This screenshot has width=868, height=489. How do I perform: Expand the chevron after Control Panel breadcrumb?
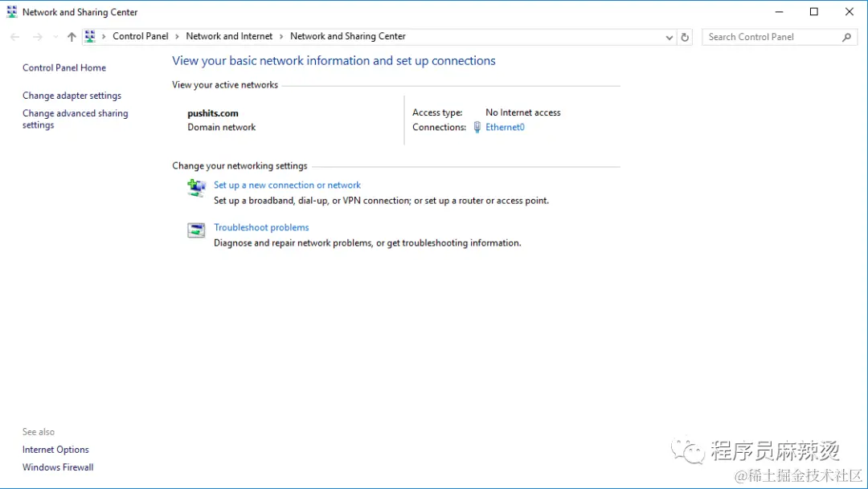pyautogui.click(x=177, y=36)
